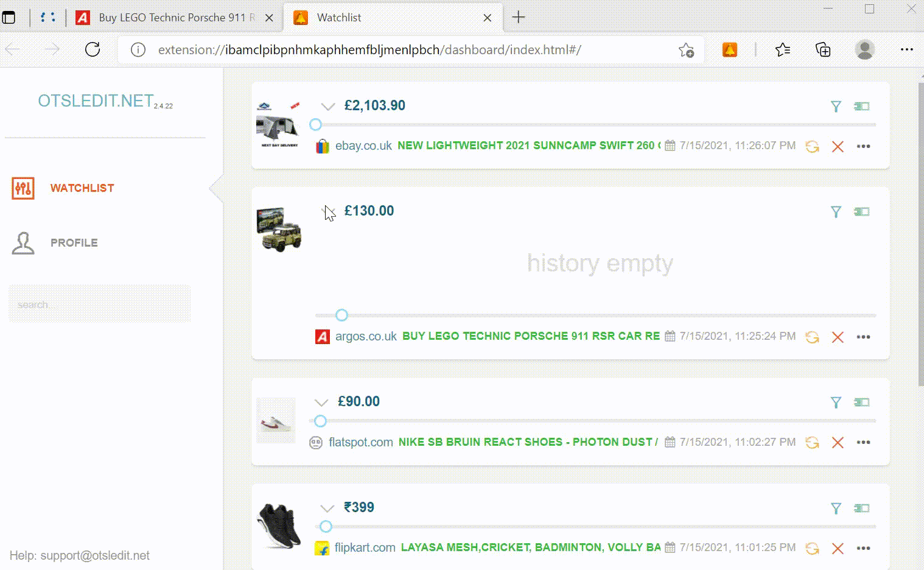This screenshot has height=570, width=924.
Task: Click the argos.co.uk store name
Action: pyautogui.click(x=366, y=337)
